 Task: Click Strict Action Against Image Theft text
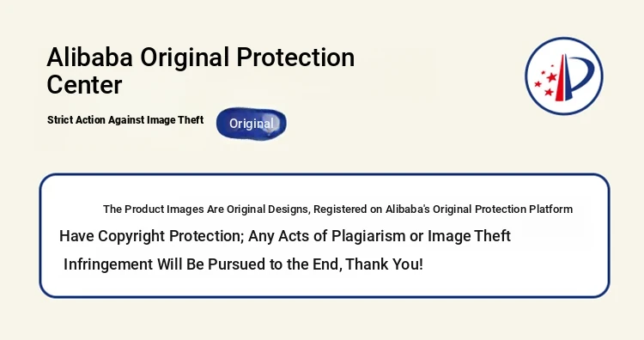point(125,120)
